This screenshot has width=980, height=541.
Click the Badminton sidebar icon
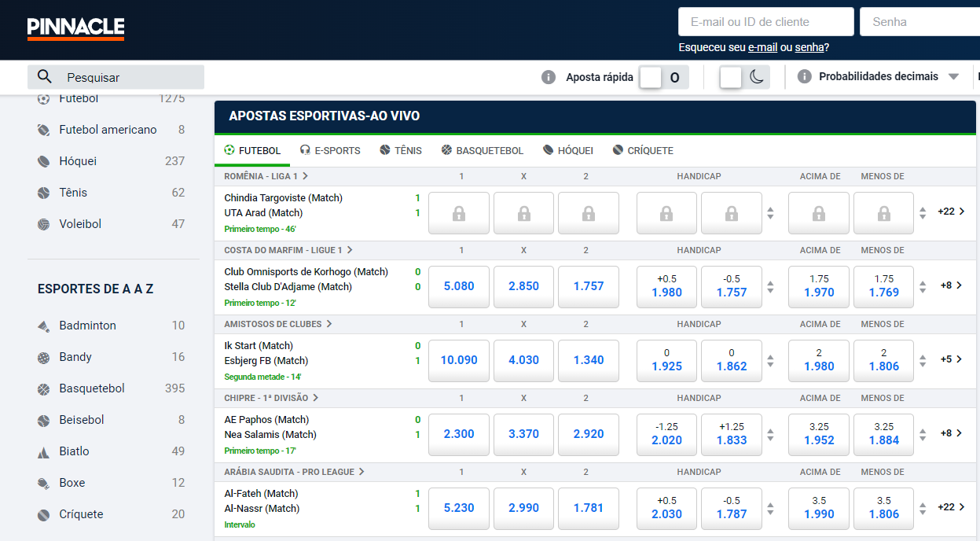point(43,326)
